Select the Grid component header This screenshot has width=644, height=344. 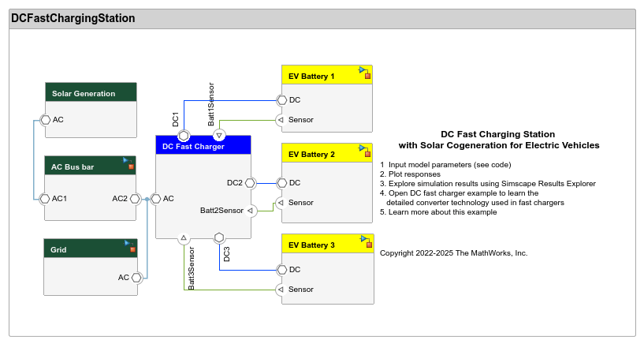click(91, 249)
